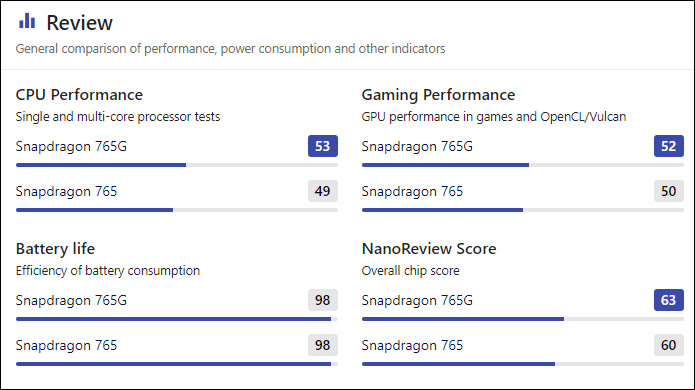Select the CPU Performance heading
Viewport: 695px width, 390px height.
point(79,95)
